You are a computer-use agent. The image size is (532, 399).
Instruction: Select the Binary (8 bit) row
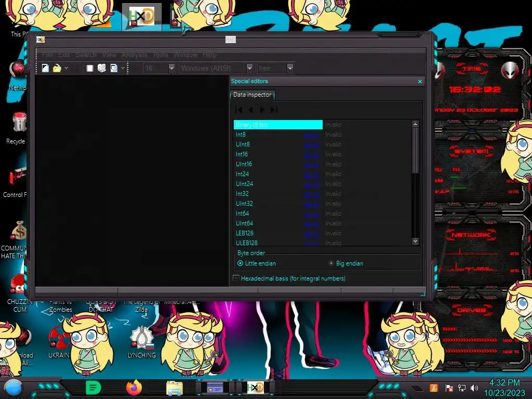(x=278, y=125)
